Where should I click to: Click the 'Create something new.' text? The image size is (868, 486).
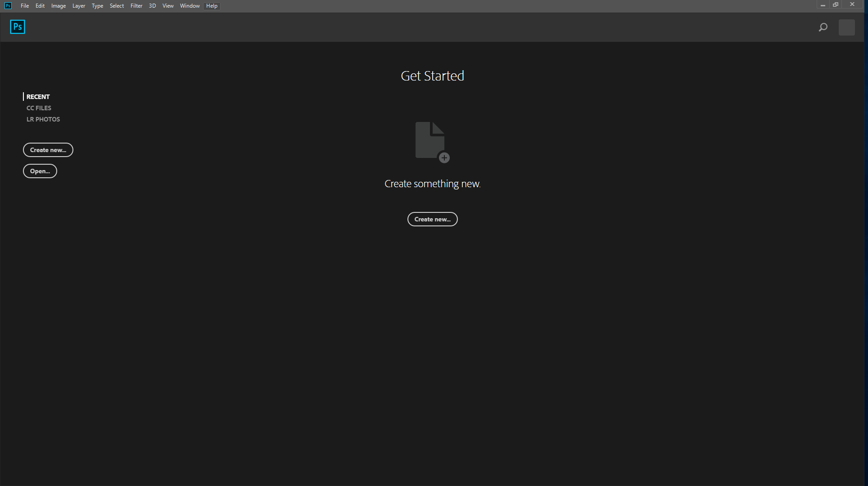click(x=432, y=184)
